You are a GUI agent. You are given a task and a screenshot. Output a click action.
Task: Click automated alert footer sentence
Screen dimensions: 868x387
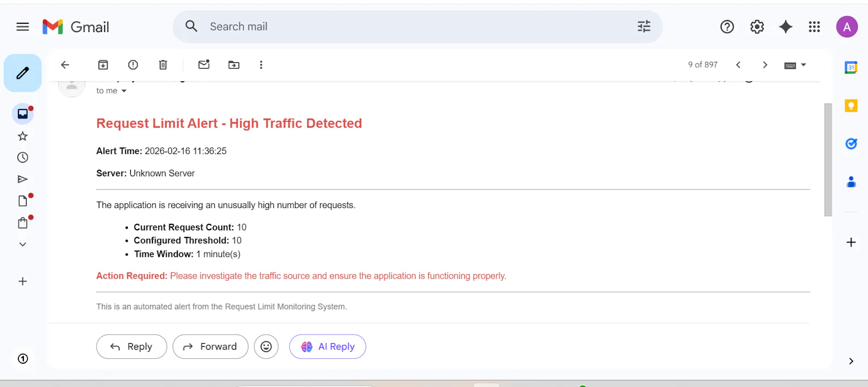pos(221,307)
